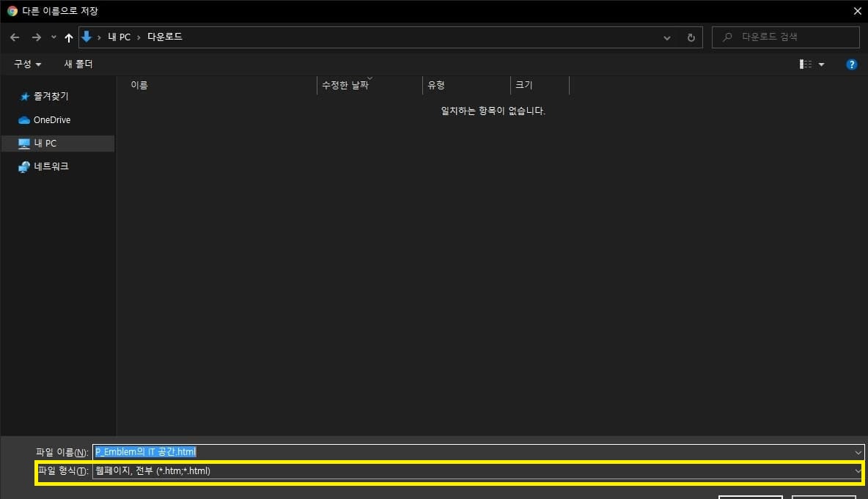Sort files by 수정한 날짜 column
Screen dimensions: 868x499
(x=345, y=85)
